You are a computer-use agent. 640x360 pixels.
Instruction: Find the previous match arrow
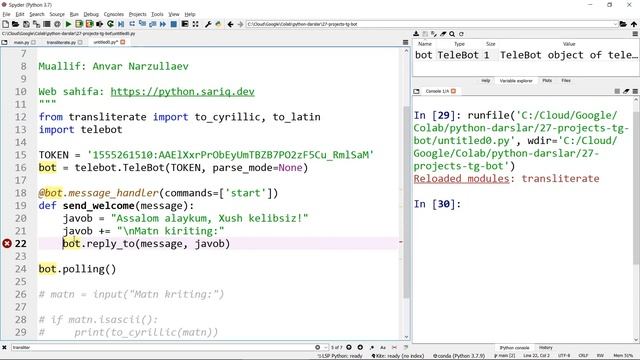349,347
